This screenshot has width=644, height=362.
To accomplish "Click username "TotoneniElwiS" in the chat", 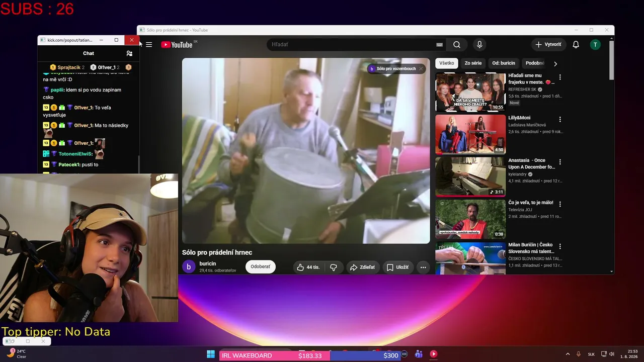I will click(x=75, y=154).
